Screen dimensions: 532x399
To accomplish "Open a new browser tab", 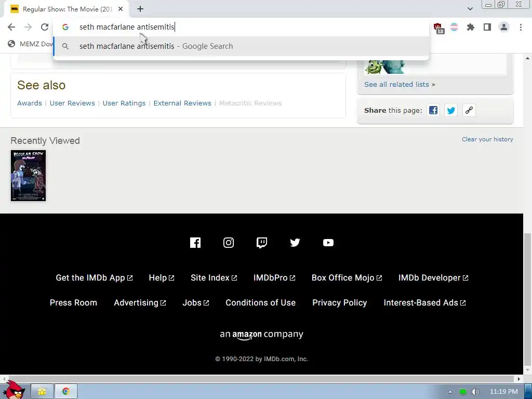I will pos(140,9).
